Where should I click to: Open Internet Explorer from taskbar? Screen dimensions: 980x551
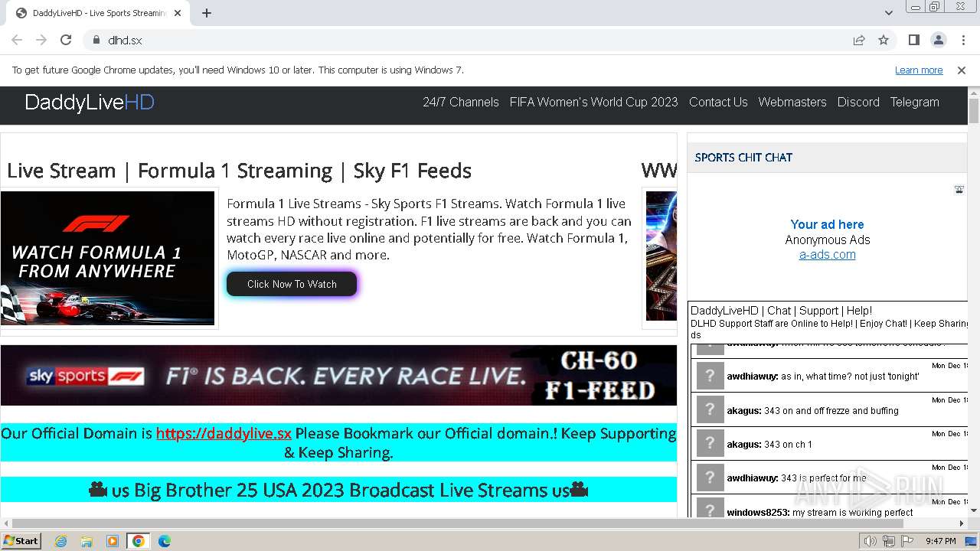point(61,541)
